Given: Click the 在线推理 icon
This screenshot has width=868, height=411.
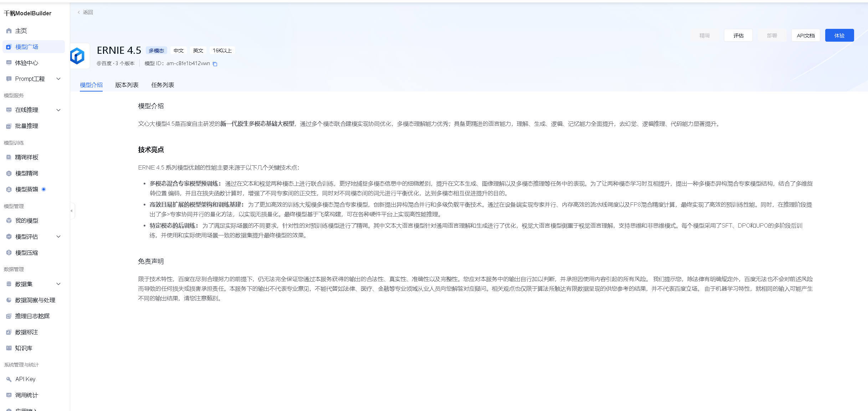Looking at the screenshot, I should pos(9,110).
